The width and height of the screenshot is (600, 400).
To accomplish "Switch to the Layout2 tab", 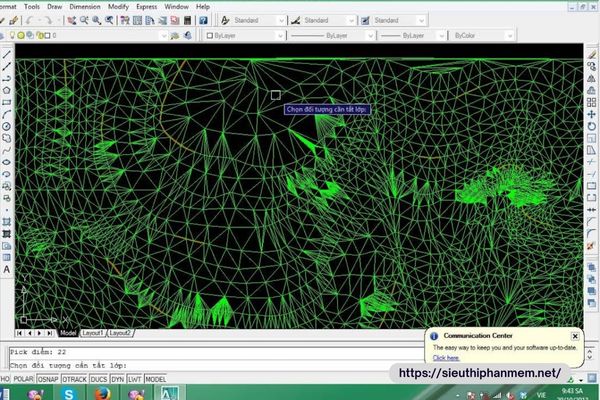I will [x=120, y=333].
